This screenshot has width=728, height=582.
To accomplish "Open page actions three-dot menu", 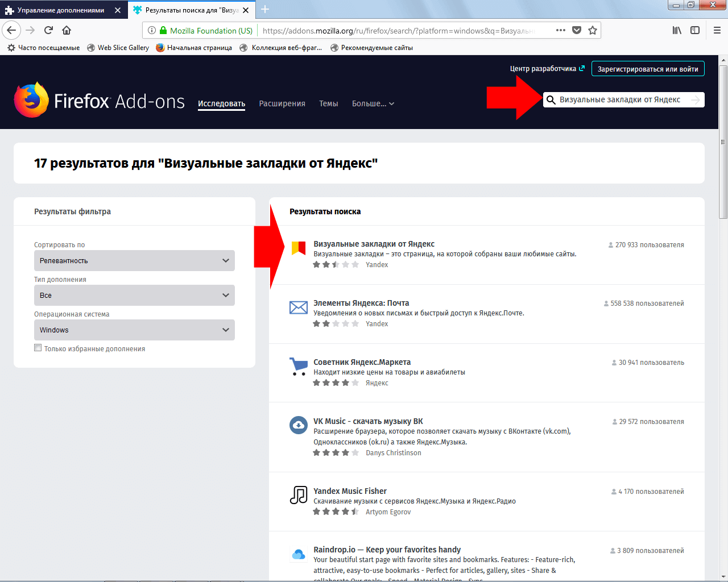I will [561, 30].
